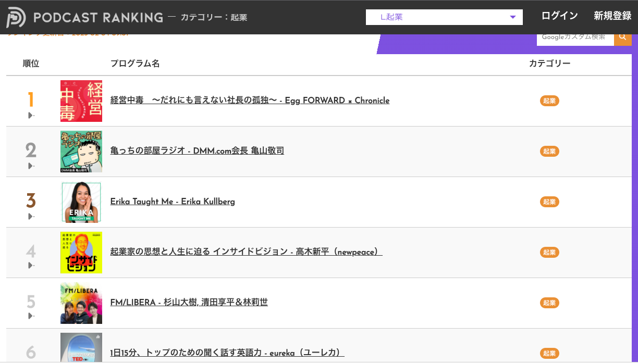Click the orange search magnifier button
This screenshot has height=364, width=638.
click(x=622, y=37)
